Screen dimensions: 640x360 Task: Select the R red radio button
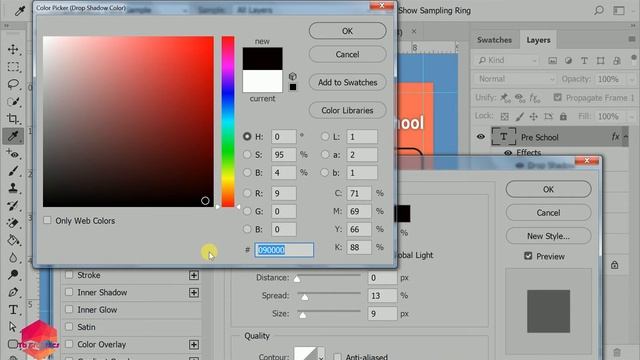click(247, 193)
